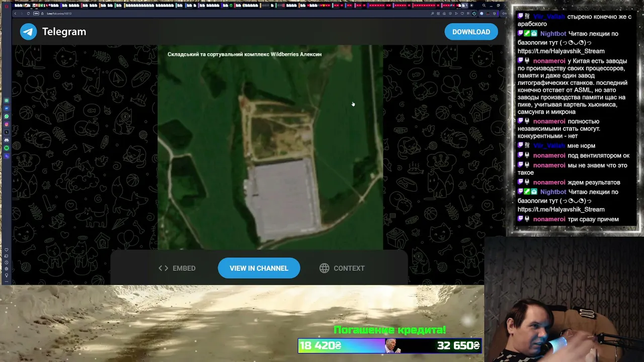644x362 pixels.
Task: Click the 'Telegram' title text in header
Action: [64, 32]
